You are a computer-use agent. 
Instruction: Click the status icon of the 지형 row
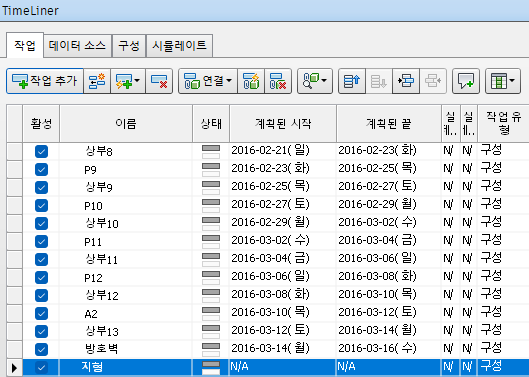tap(211, 368)
